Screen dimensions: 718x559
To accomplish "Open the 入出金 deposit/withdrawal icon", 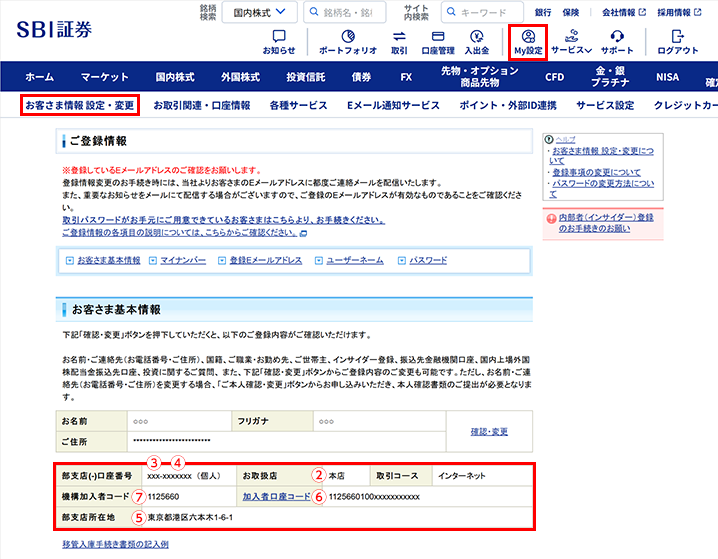I will pos(477,42).
